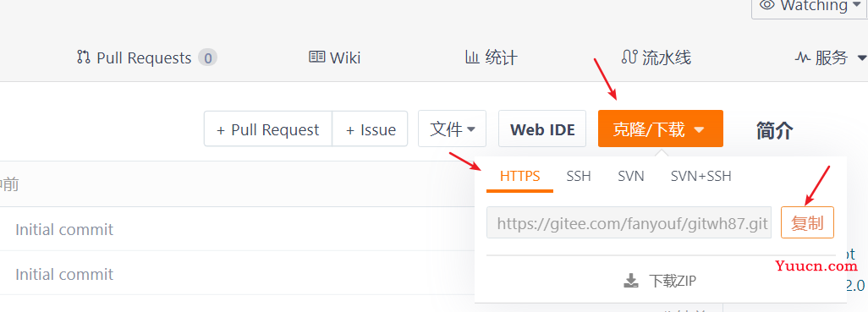
Task: Click the 流水线 pipeline icon
Action: pos(629,57)
